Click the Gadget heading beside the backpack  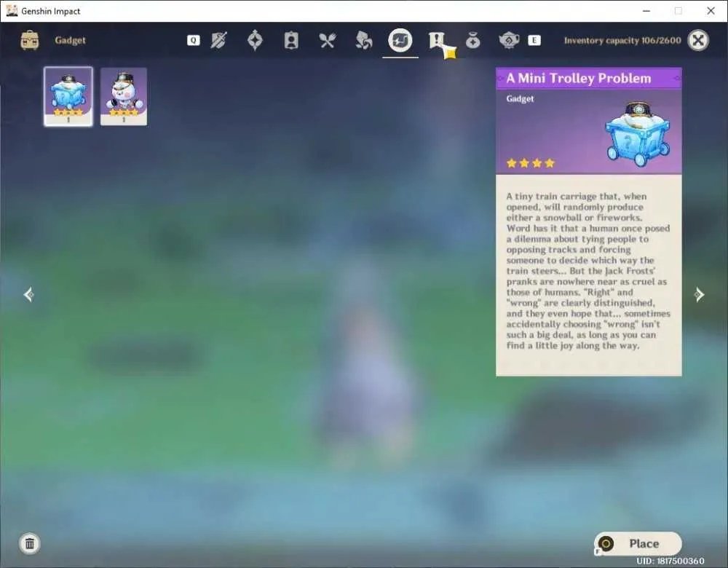[x=70, y=40]
